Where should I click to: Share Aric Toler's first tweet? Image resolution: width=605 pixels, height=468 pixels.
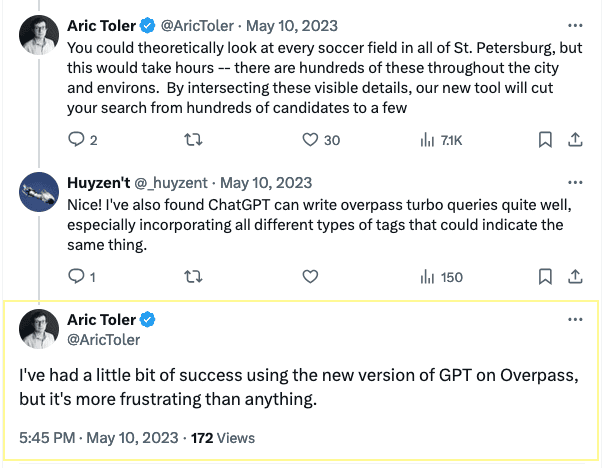tap(574, 140)
